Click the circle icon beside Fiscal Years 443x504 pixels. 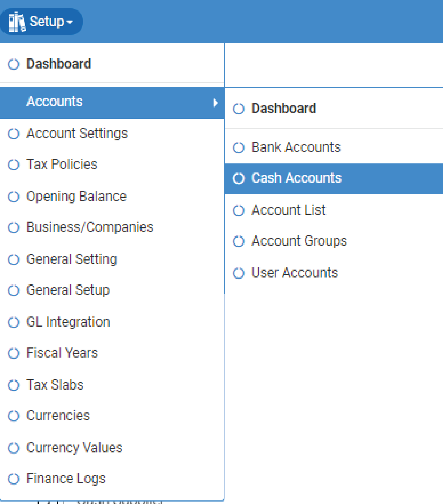[14, 353]
